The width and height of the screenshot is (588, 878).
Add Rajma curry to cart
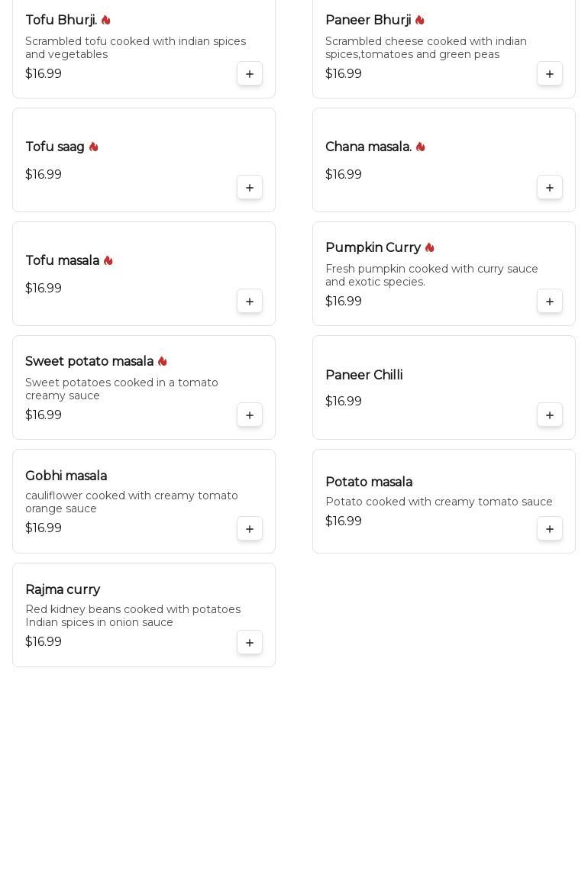[x=250, y=643]
